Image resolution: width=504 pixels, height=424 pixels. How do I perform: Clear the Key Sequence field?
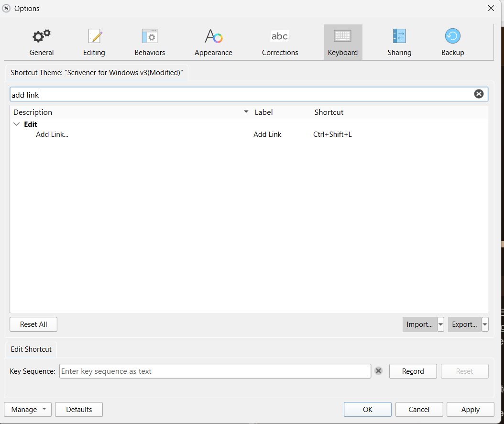click(378, 371)
